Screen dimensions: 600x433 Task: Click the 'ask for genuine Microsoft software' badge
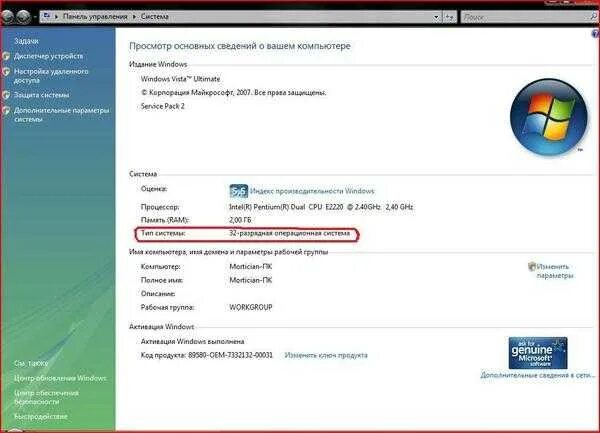pyautogui.click(x=538, y=353)
